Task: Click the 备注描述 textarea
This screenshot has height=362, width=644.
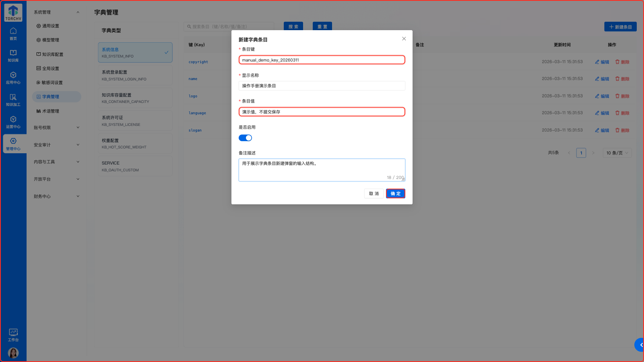Action: point(322,169)
